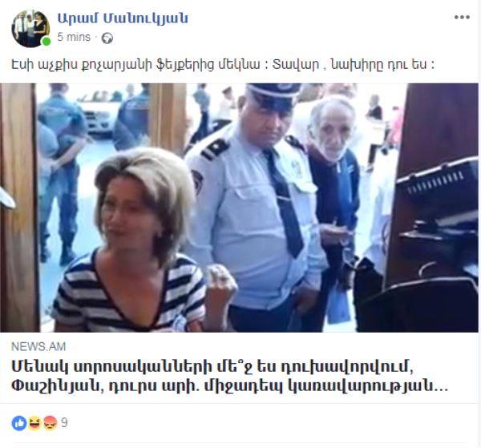This screenshot has width=481, height=448.
Task: Open the NEWS.AM source domain label
Action: click(38, 347)
